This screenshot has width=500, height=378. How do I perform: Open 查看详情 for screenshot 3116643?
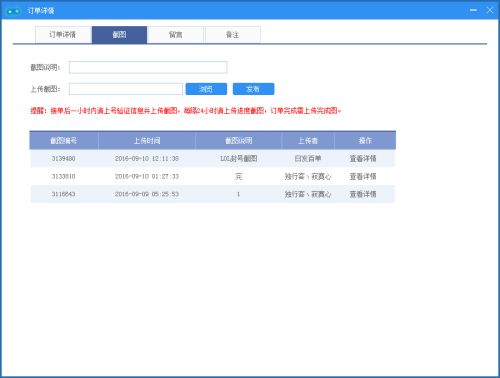point(363,194)
